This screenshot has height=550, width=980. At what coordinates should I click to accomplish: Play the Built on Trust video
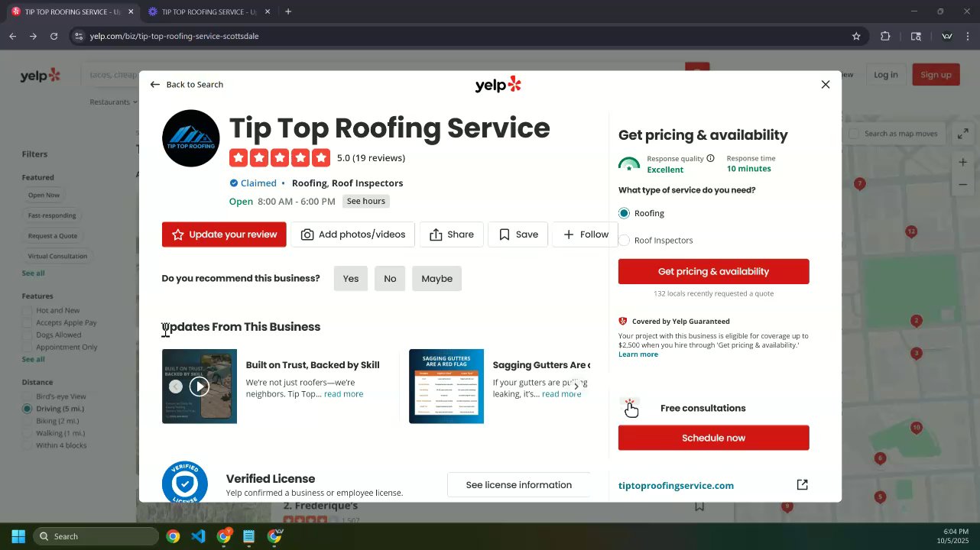(200, 387)
